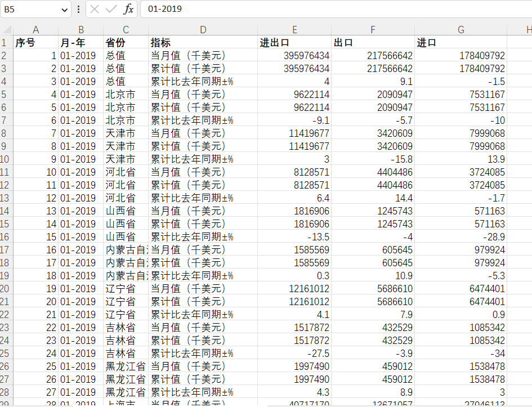This screenshot has width=532, height=407.
Task: Expand the Name Box dropdown arrow
Action: (x=65, y=10)
